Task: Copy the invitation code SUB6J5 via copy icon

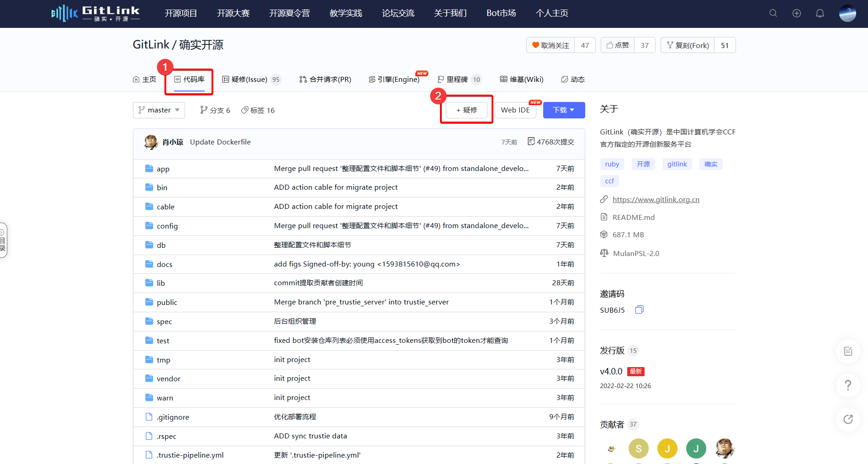Action: click(639, 309)
